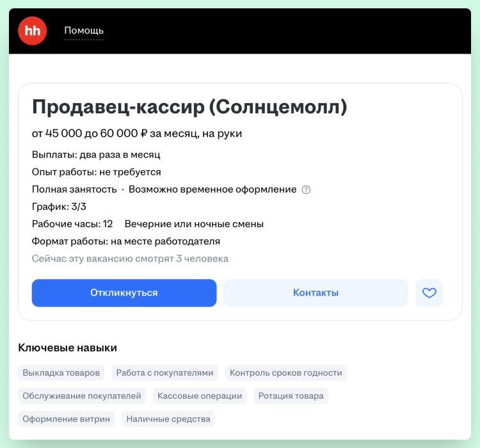Image resolution: width=480 pixels, height=448 pixels.
Task: Select the Контроль сроков годности tag
Action: (x=286, y=372)
